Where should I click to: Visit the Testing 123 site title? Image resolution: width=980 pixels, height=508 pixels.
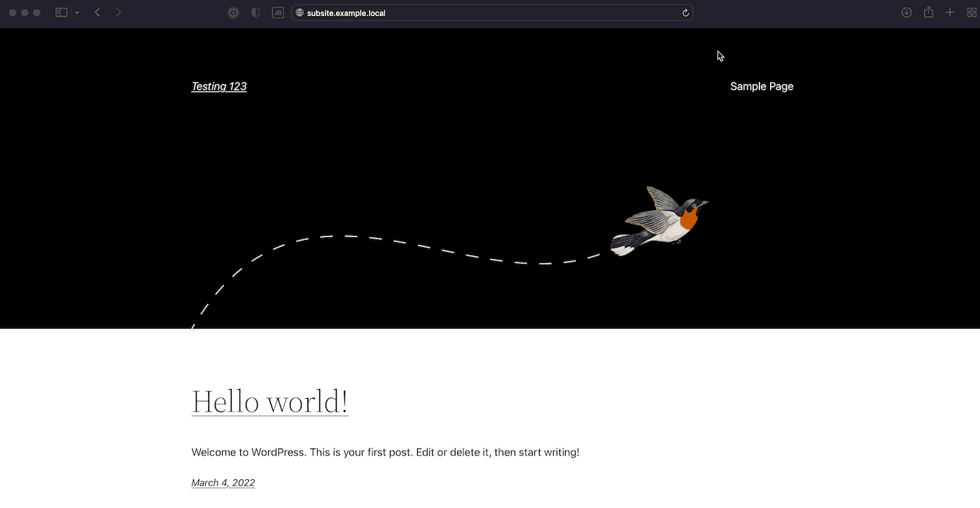pyautogui.click(x=218, y=86)
